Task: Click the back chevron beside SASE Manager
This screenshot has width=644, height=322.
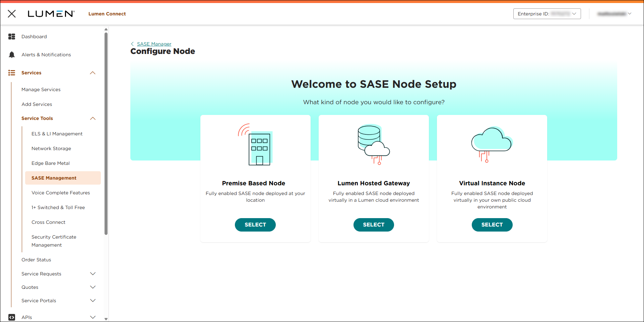Action: 132,44
